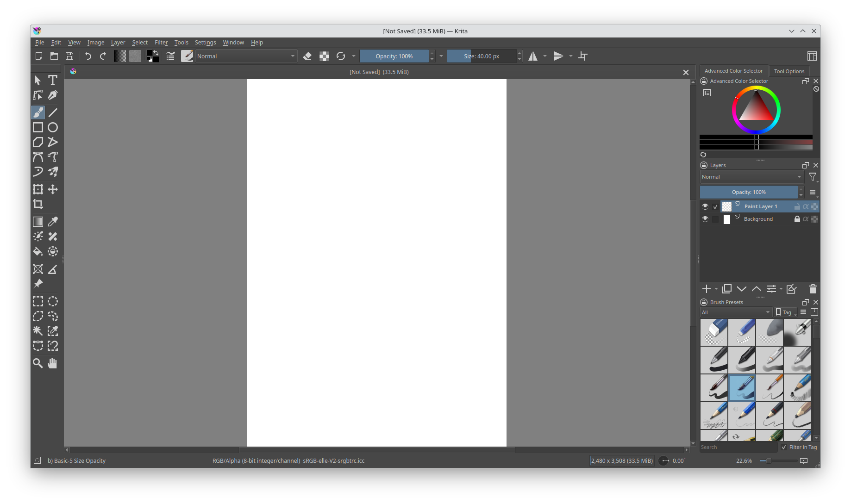Screen dimensions: 851x504
Task: Open the layer blending mode Normal dropdown
Action: [x=751, y=176]
